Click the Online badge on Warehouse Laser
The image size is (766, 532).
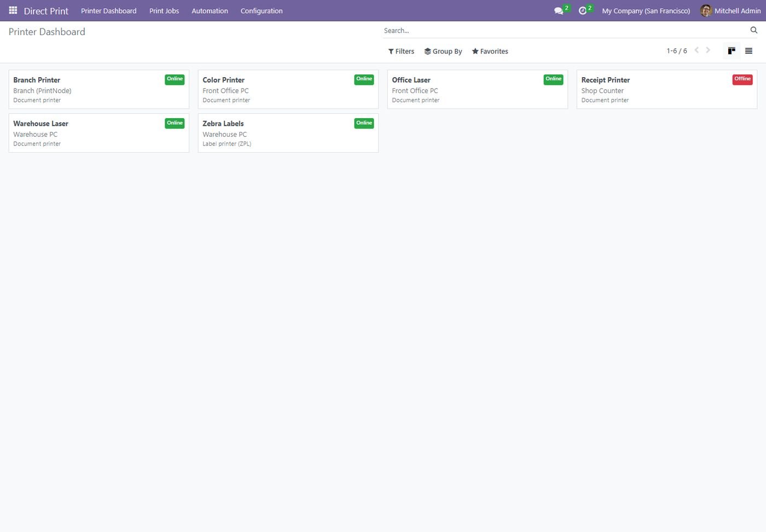click(x=175, y=123)
